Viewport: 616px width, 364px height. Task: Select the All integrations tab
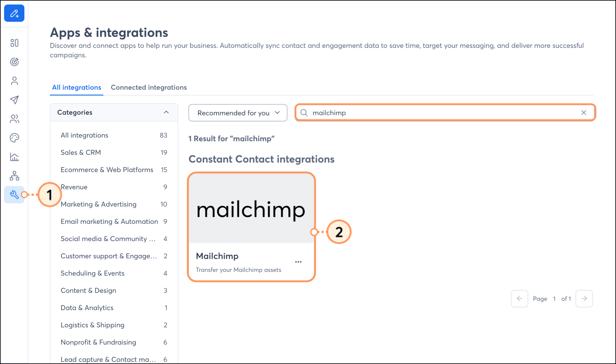(76, 87)
